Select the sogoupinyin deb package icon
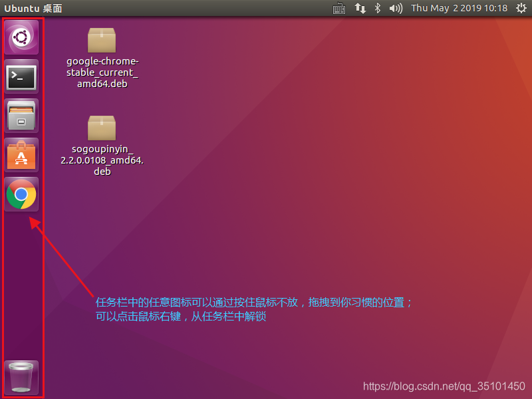The width and height of the screenshot is (532, 399). (102, 128)
